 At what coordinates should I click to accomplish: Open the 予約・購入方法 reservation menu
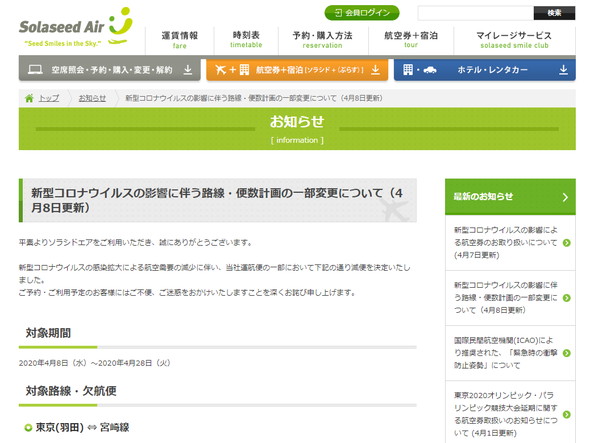pos(322,40)
